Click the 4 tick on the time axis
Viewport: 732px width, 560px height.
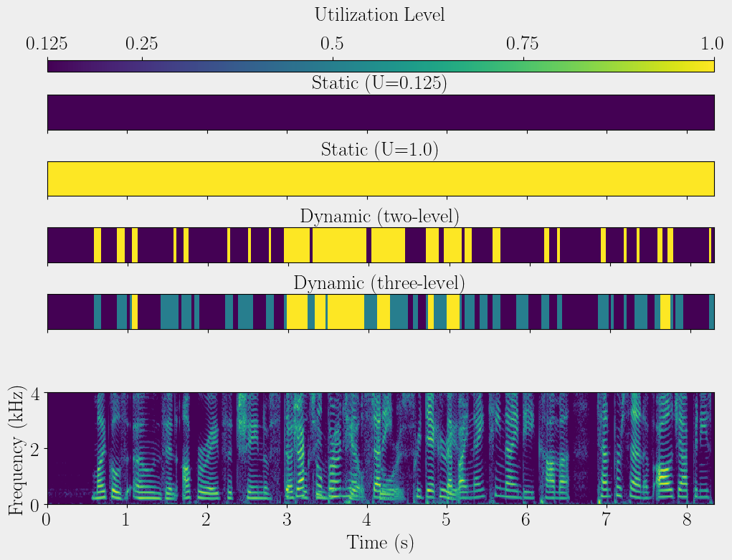[x=367, y=518]
